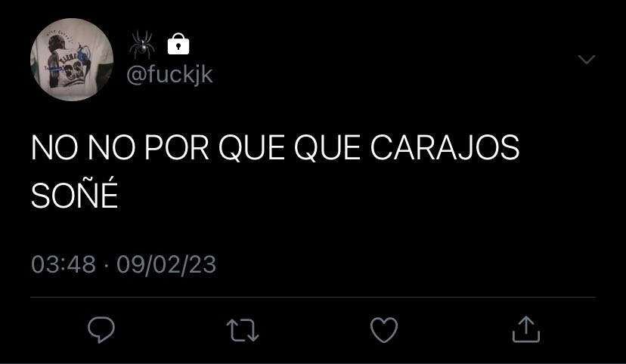Image resolution: width=626 pixels, height=364 pixels.
Task: Open the comment composer from the bubble
Action: 101,330
